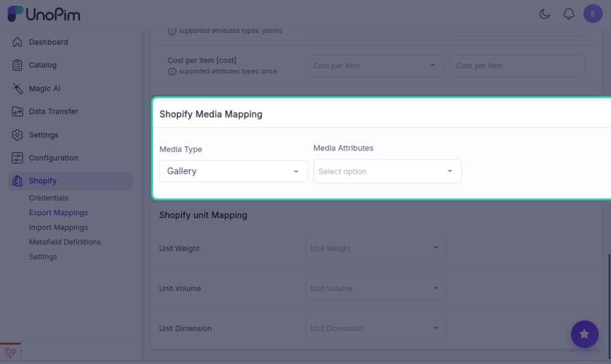Click the Unit Dimension row label
The image size is (611, 364).
(x=185, y=329)
